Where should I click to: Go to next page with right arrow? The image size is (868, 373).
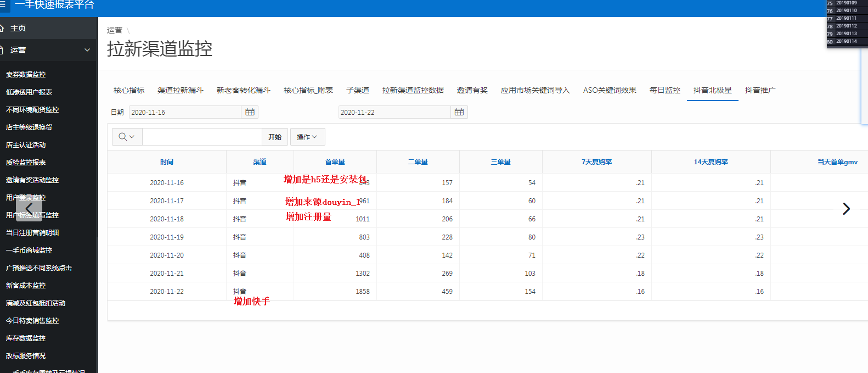846,209
